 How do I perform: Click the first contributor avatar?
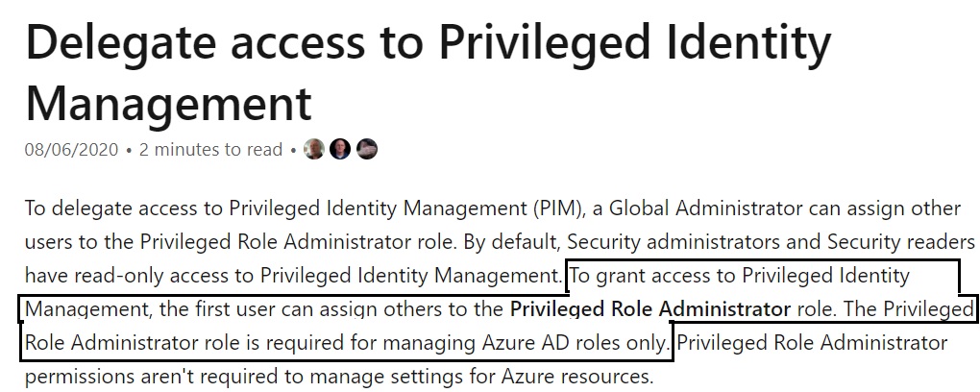coord(314,150)
